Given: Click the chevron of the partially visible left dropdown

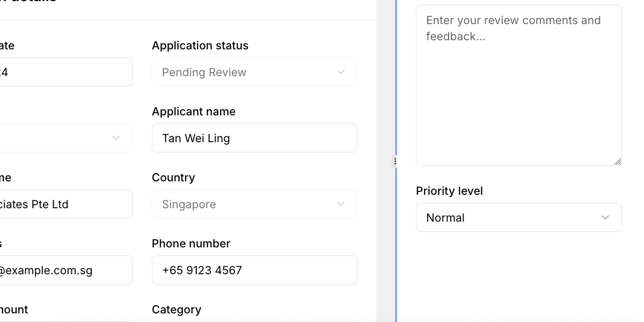Looking at the screenshot, I should (x=116, y=138).
